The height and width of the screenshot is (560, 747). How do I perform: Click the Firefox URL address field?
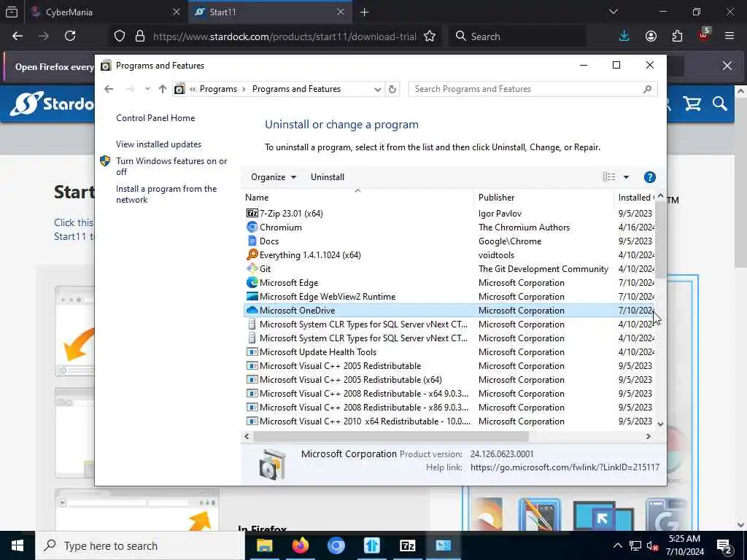[285, 36]
